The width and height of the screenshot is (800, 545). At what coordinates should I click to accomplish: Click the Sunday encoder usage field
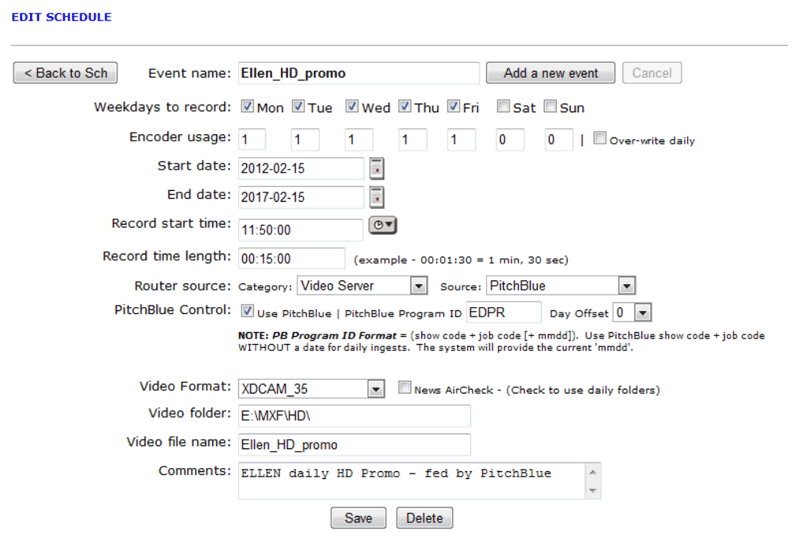(x=559, y=140)
